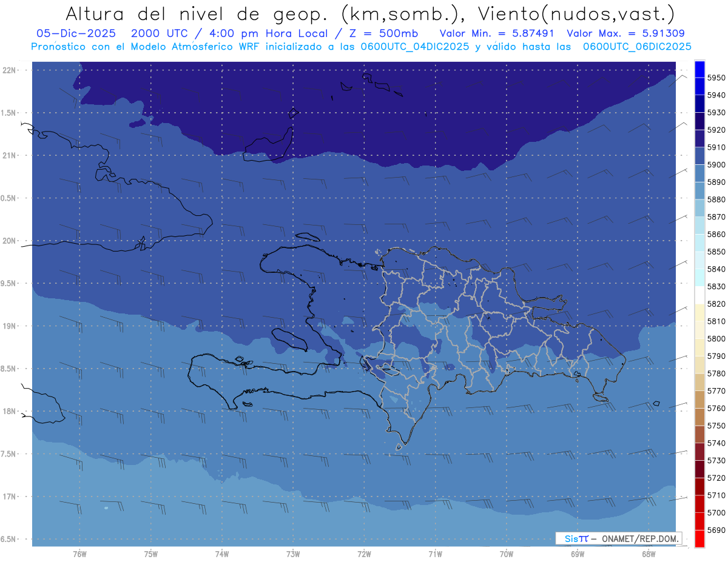The image size is (728, 562).
Task: Click the '5870' color scale label
Action: pyautogui.click(x=716, y=217)
